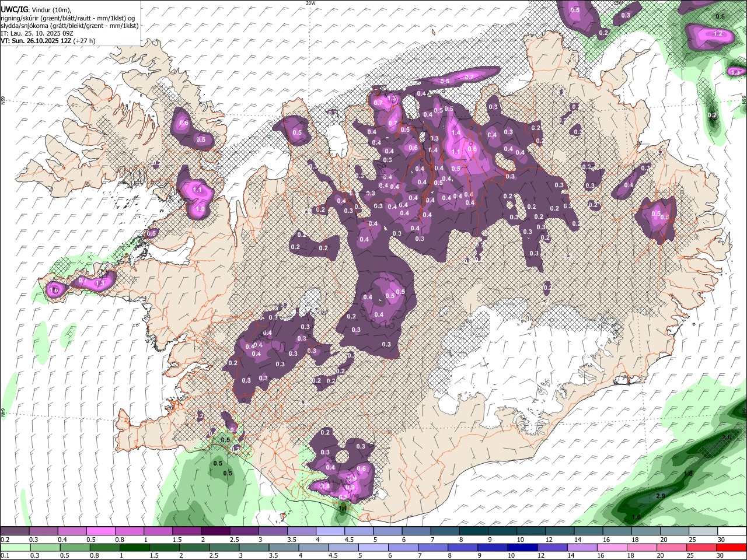Click the 2.9 rain value offshore southeast
The image size is (747, 560).
coord(661,496)
